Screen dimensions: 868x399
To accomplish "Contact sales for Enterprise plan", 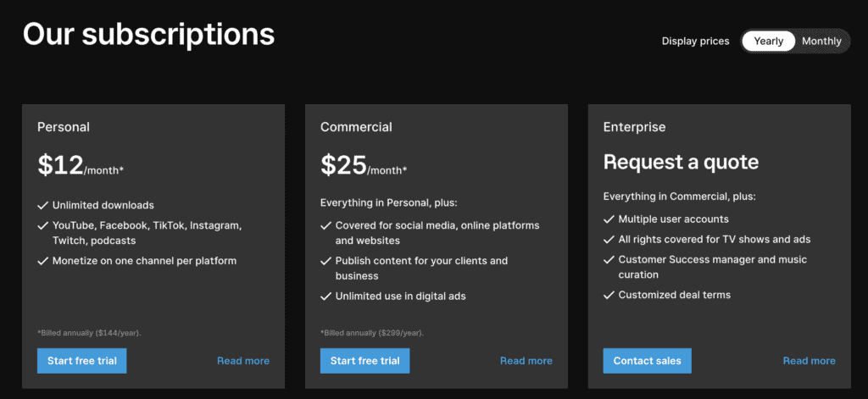I will (647, 361).
